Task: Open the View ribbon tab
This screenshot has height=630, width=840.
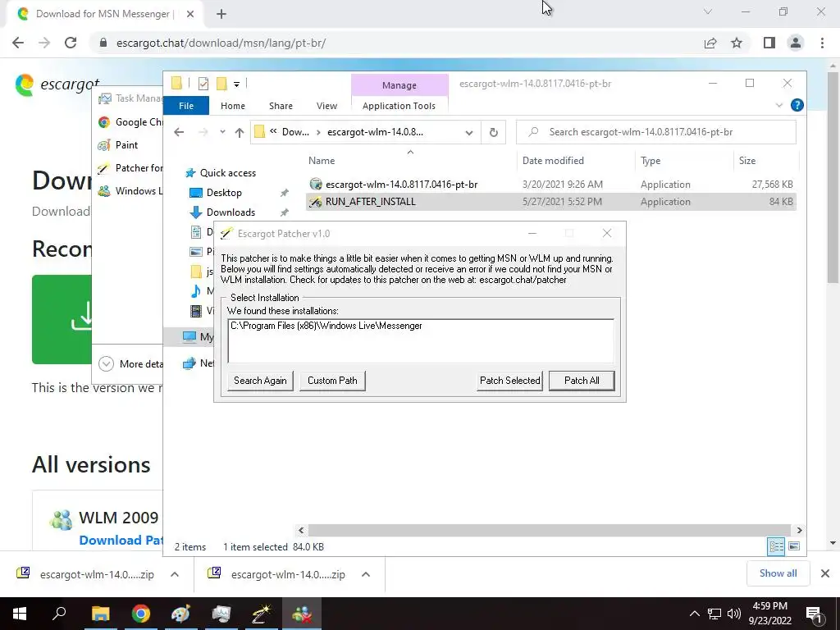Action: tap(326, 106)
